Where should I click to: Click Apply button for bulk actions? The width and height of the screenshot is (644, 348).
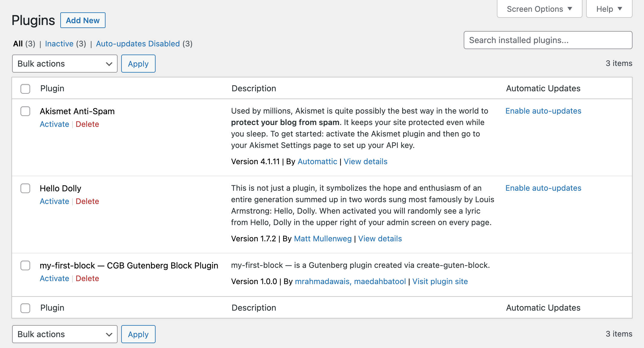click(x=138, y=64)
